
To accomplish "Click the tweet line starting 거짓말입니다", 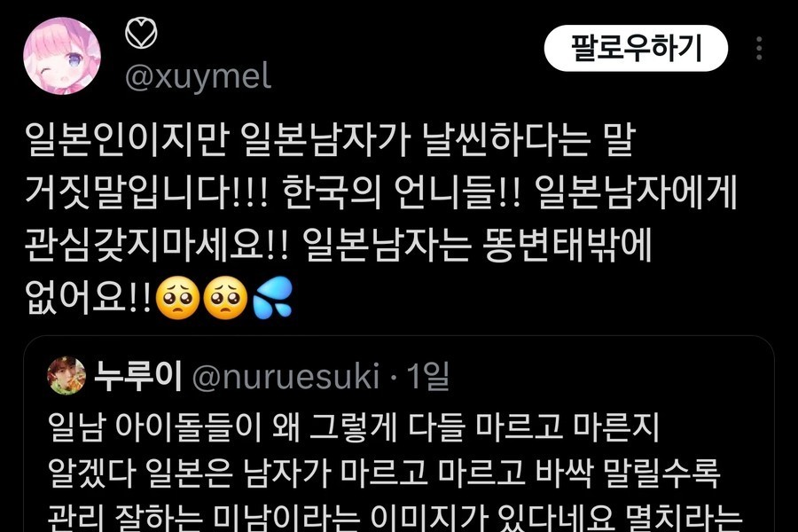I will 380,192.
